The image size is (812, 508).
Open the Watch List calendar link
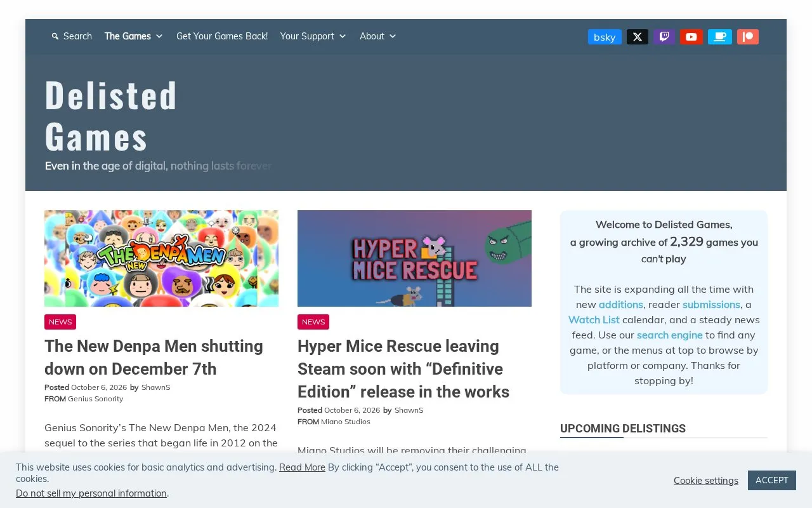click(594, 319)
